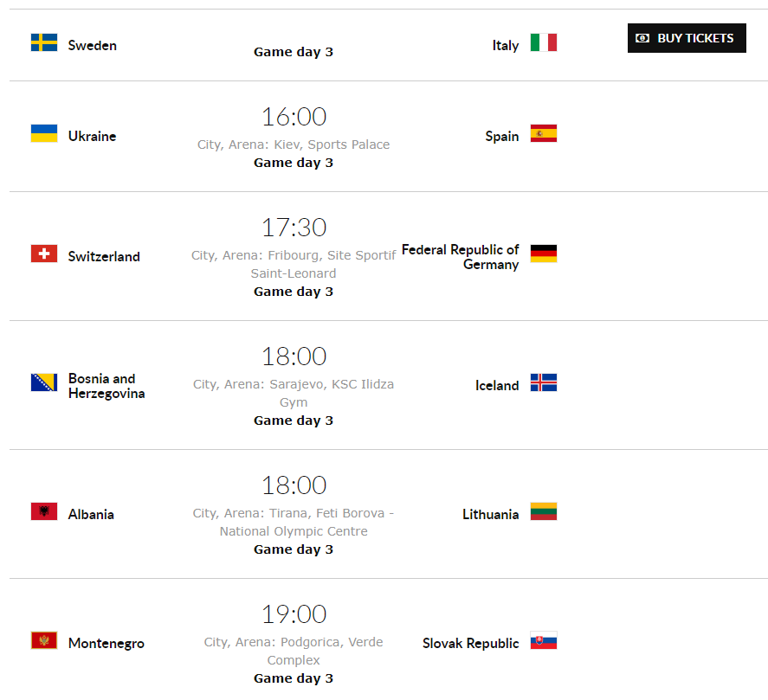Image resolution: width=768 pixels, height=700 pixels.
Task: Click the Slovak Republic flag icon
Action: (544, 640)
